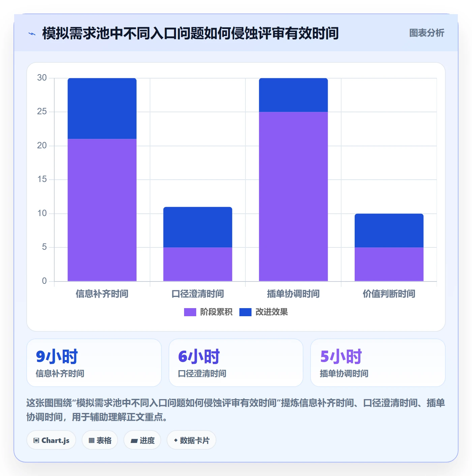Click the purple segment of 口径澄清时间 bar
Image resolution: width=472 pixels, height=476 pixels.
pos(198,264)
